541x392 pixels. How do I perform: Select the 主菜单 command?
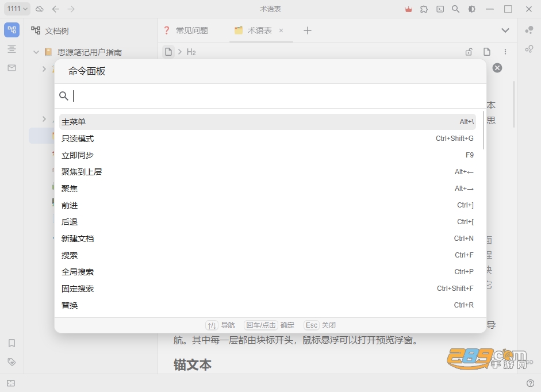pyautogui.click(x=267, y=122)
